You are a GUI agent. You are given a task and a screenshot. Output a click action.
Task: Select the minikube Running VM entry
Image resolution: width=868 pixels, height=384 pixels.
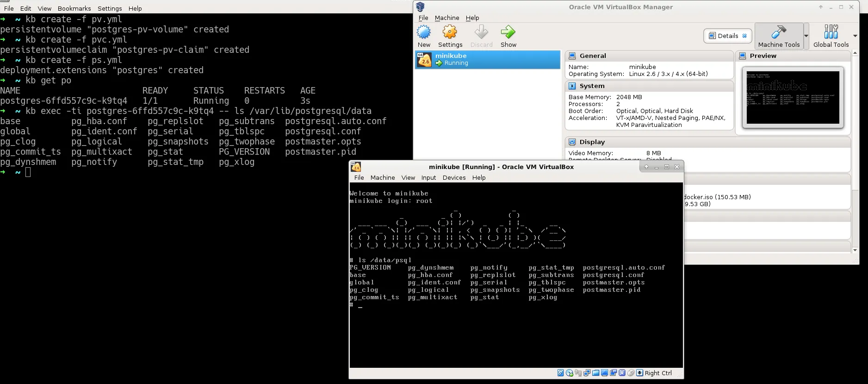[488, 60]
